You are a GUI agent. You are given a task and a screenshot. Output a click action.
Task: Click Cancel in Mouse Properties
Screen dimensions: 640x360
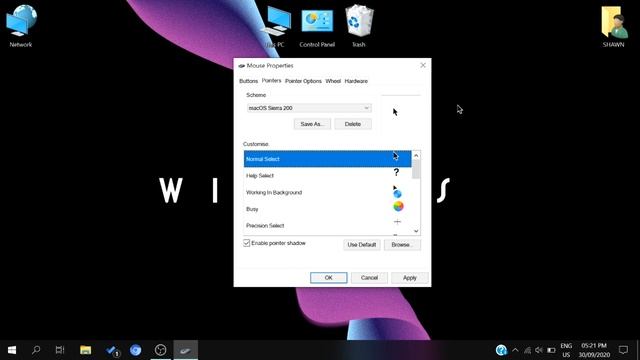369,278
